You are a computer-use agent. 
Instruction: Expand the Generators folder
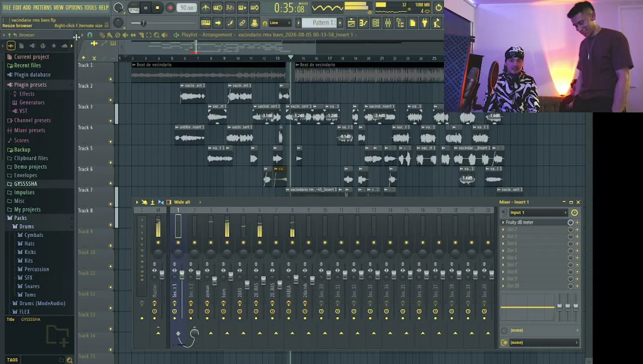click(31, 102)
